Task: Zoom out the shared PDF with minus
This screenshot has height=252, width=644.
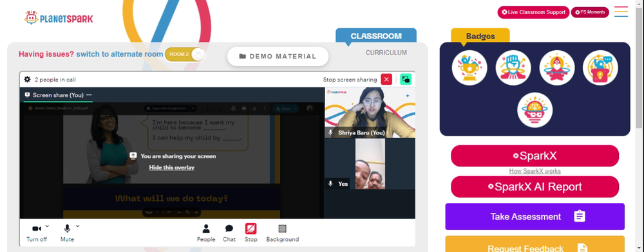Action: (x=179, y=212)
